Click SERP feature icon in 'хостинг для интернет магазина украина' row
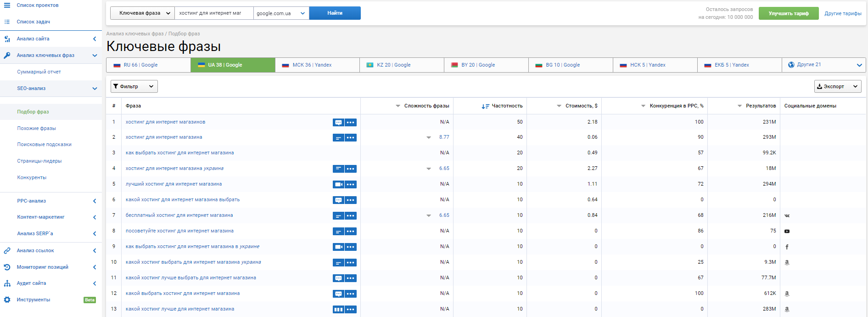Viewport: 868px width, 317px height. (338, 169)
